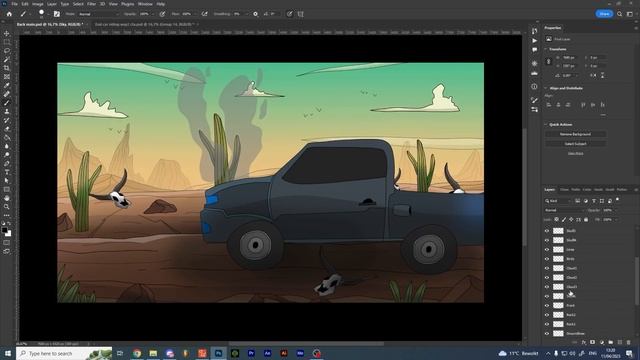
Task: Select the Eyedropper tool
Action: click(x=7, y=85)
